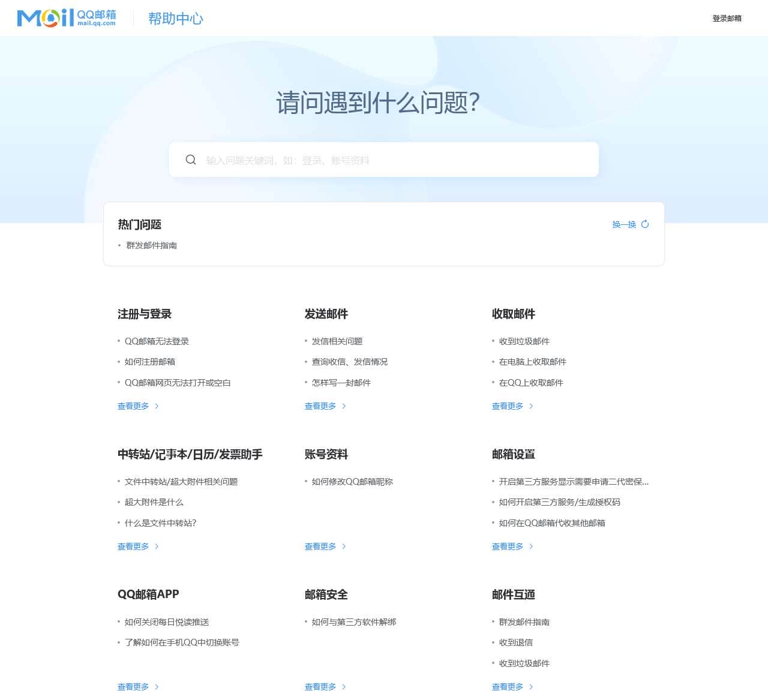Expand 查看更多 under QQ邮箱APP
Viewport: 768px width, 700px height.
133,687
